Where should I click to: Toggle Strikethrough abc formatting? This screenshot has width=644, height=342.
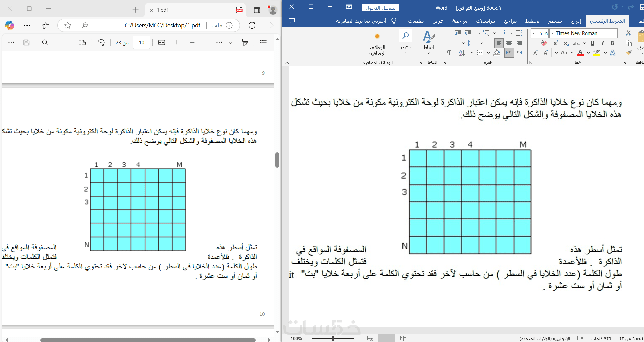[576, 43]
